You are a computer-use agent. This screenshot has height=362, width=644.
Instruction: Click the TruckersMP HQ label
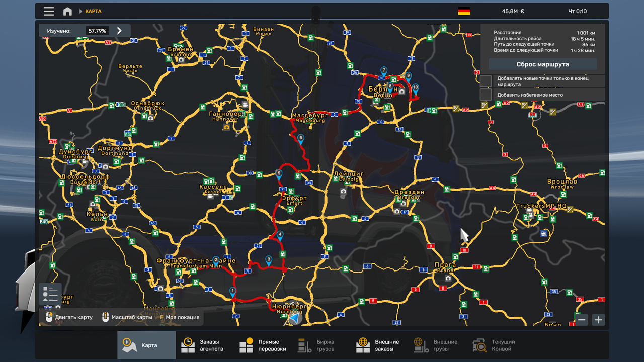(541, 206)
